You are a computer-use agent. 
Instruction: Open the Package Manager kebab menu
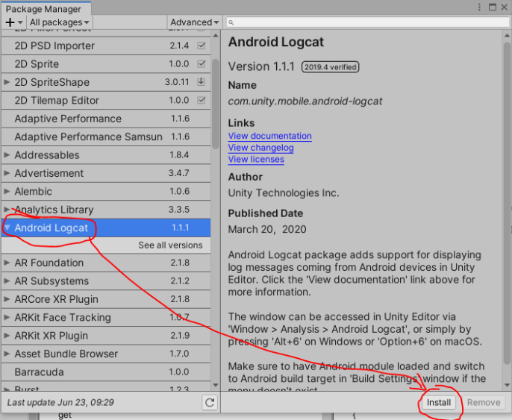pyautogui.click(x=479, y=7)
